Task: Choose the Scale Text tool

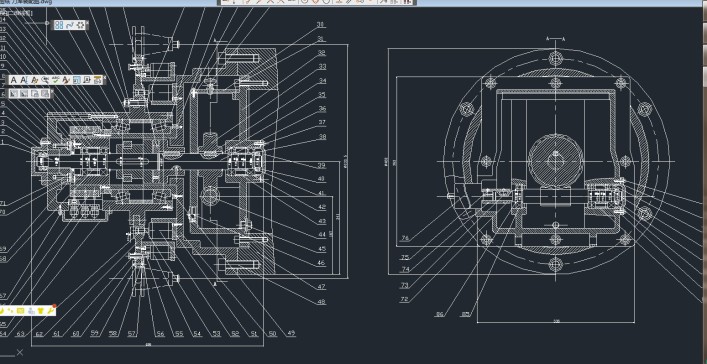Action: 77,80
